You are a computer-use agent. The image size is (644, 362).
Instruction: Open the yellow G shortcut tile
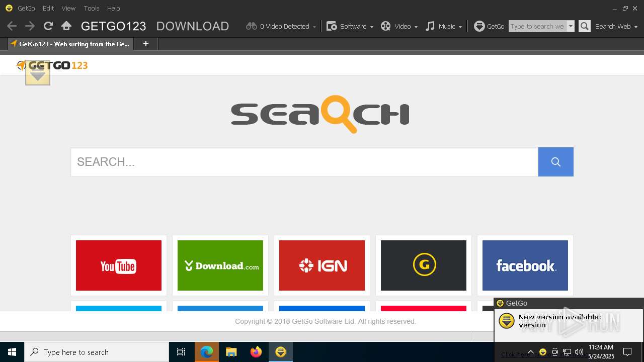(424, 265)
